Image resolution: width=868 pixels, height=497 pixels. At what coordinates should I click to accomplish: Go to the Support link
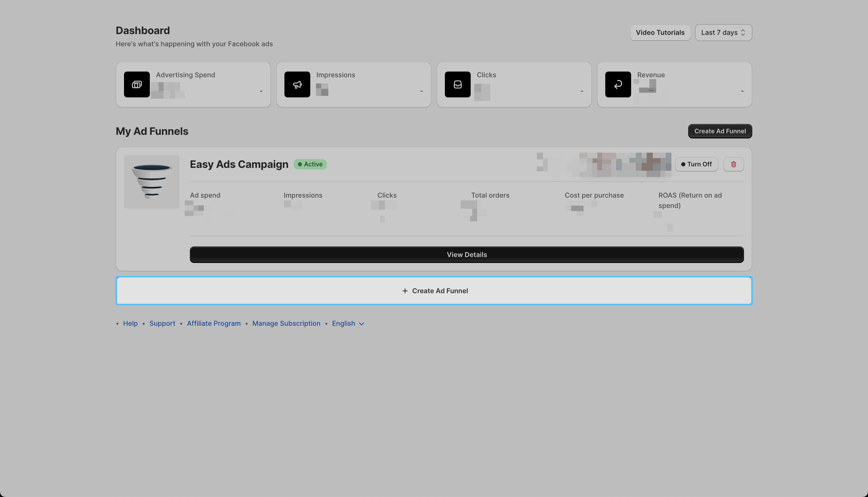click(x=162, y=323)
